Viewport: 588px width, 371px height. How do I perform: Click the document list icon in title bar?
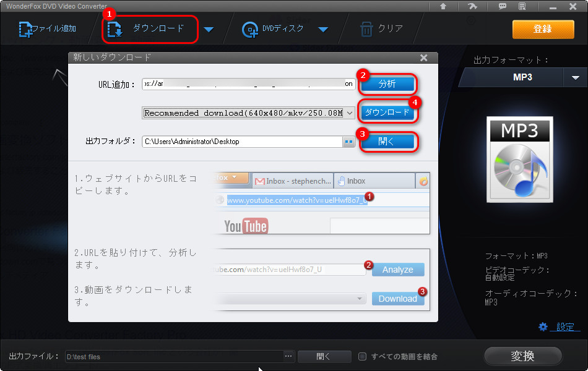(x=523, y=6)
